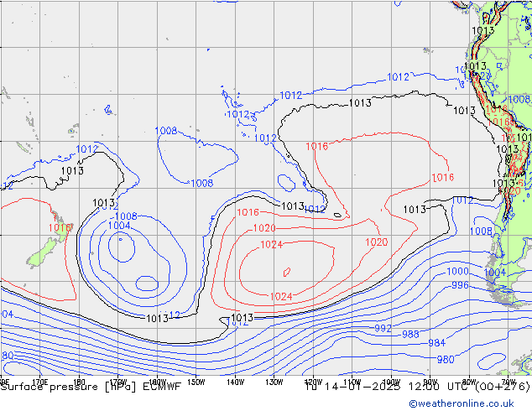Click the 1004 label inside the western low

click(119, 226)
